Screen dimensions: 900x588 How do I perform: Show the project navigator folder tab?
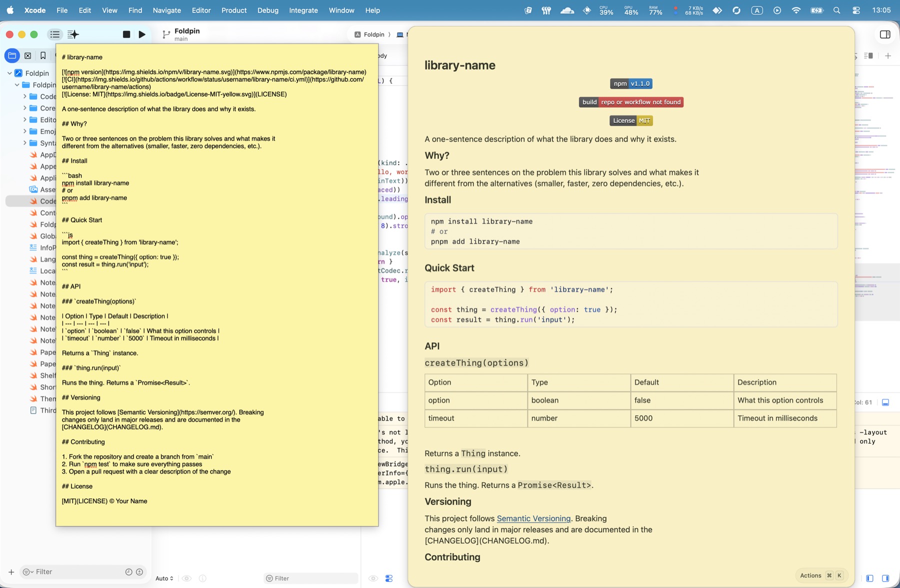point(12,56)
